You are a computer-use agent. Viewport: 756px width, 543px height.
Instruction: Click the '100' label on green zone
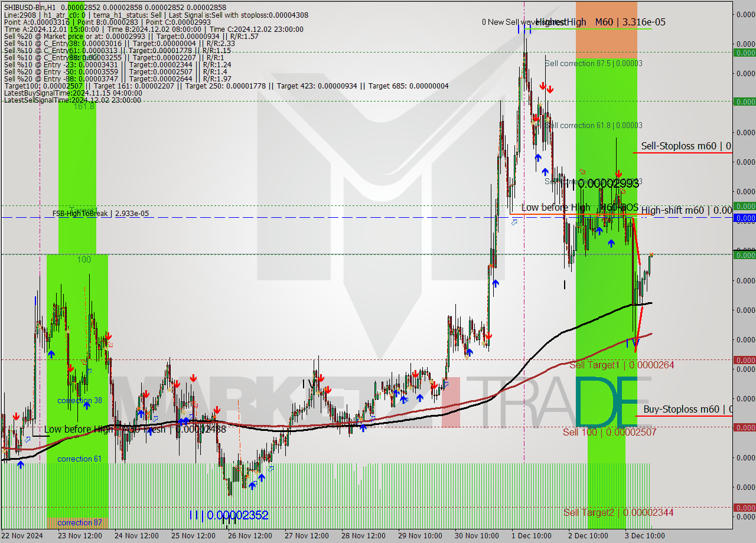click(84, 260)
